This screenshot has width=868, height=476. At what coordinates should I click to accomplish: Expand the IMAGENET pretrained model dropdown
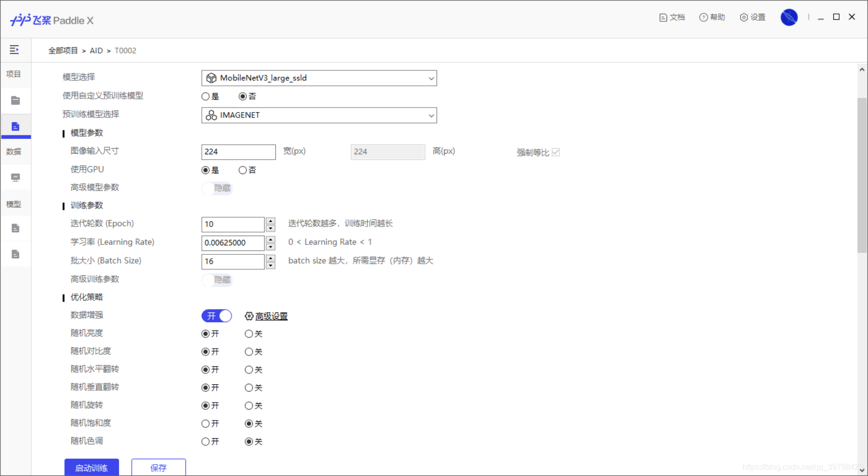tap(319, 115)
